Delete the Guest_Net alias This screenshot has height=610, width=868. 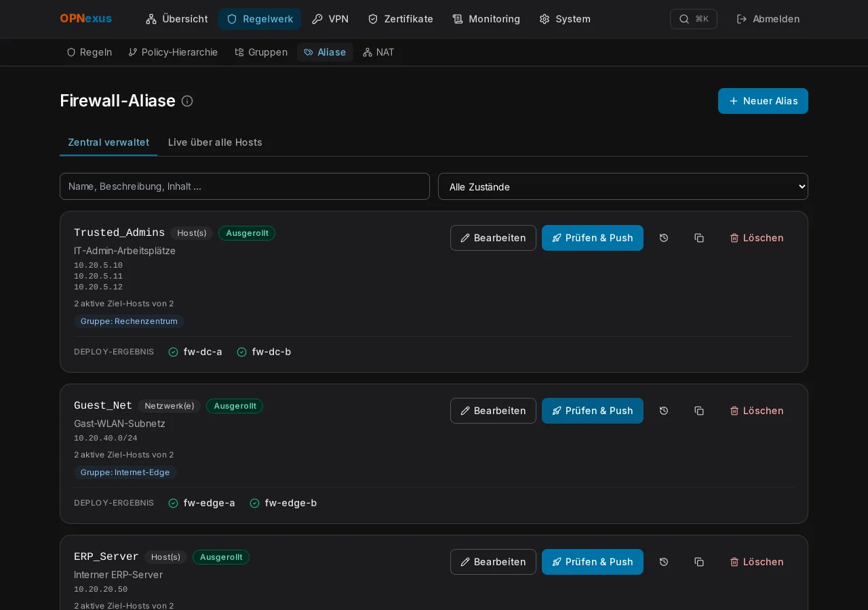(x=757, y=411)
